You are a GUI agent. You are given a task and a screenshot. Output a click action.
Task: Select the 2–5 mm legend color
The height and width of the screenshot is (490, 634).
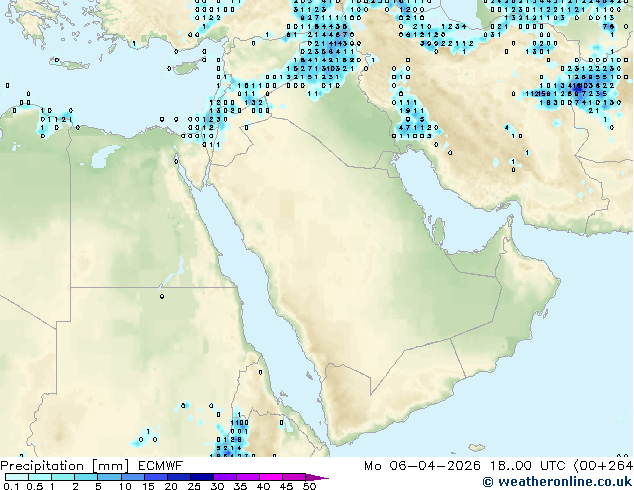point(86,477)
